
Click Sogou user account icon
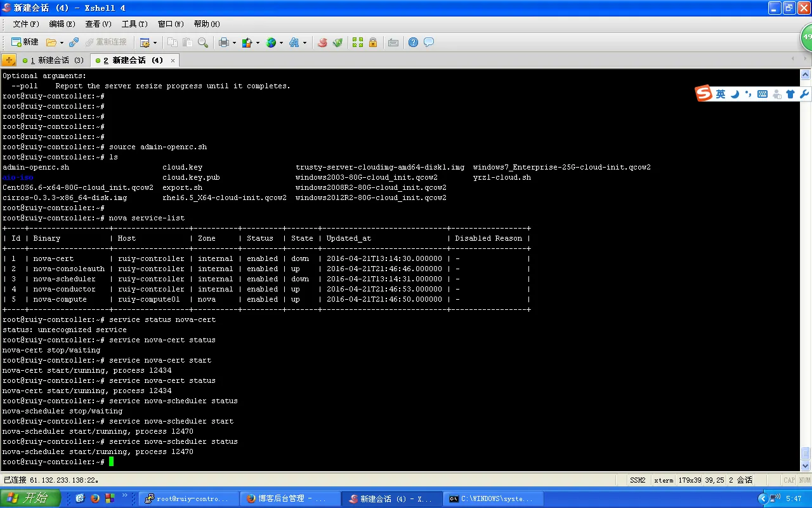(776, 94)
